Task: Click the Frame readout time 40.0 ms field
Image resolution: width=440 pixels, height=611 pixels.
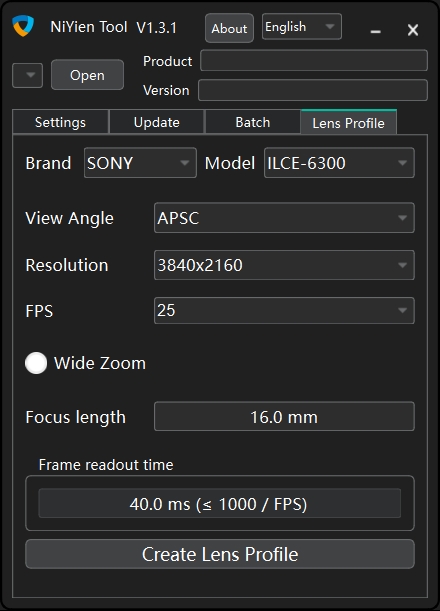Action: pos(219,503)
